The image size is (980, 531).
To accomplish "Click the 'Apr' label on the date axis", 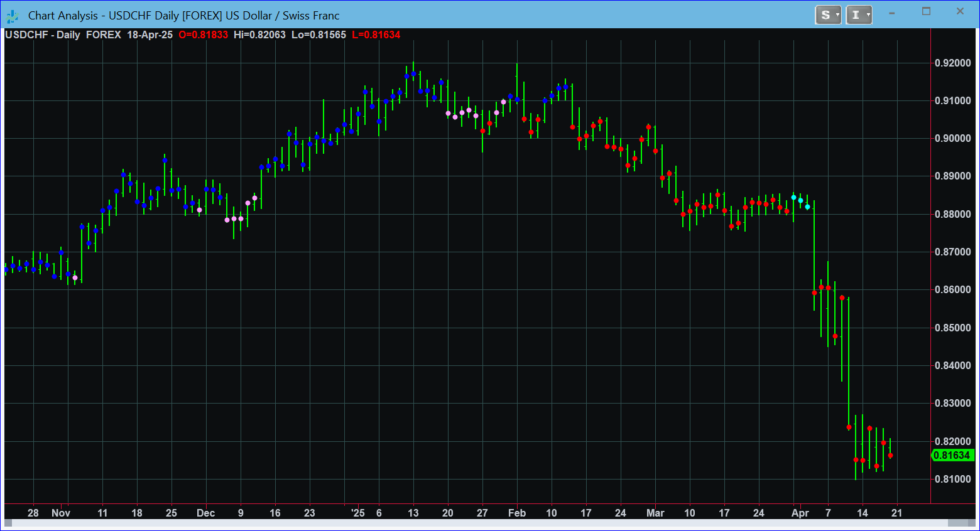I will click(x=800, y=513).
